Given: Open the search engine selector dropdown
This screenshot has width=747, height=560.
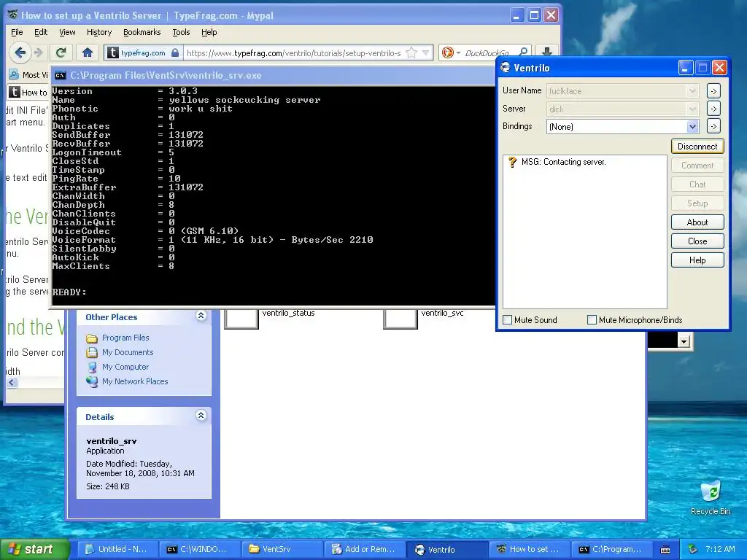Looking at the screenshot, I should [458, 52].
